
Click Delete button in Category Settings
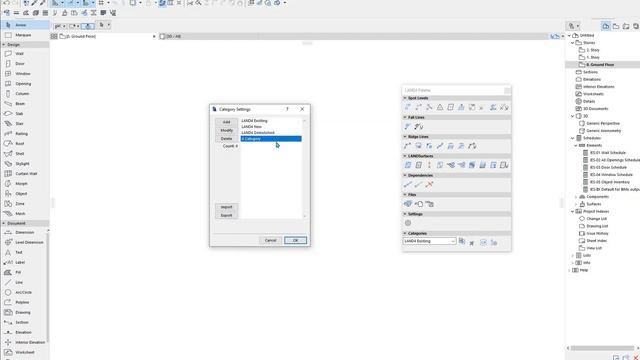(x=227, y=139)
